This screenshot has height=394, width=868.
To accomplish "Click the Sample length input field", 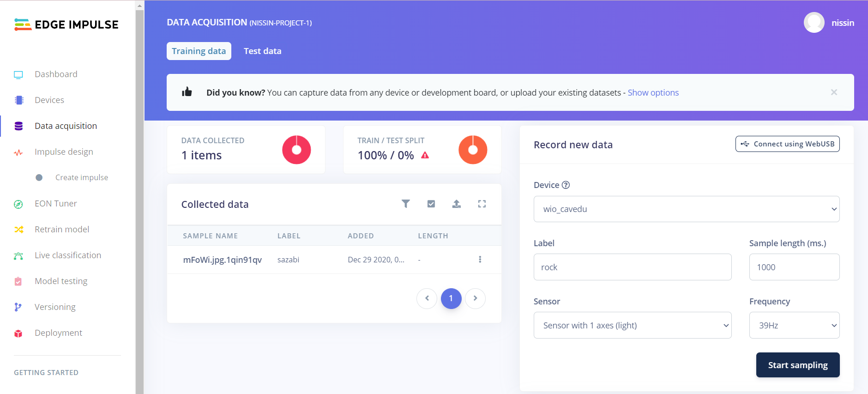I will [794, 267].
